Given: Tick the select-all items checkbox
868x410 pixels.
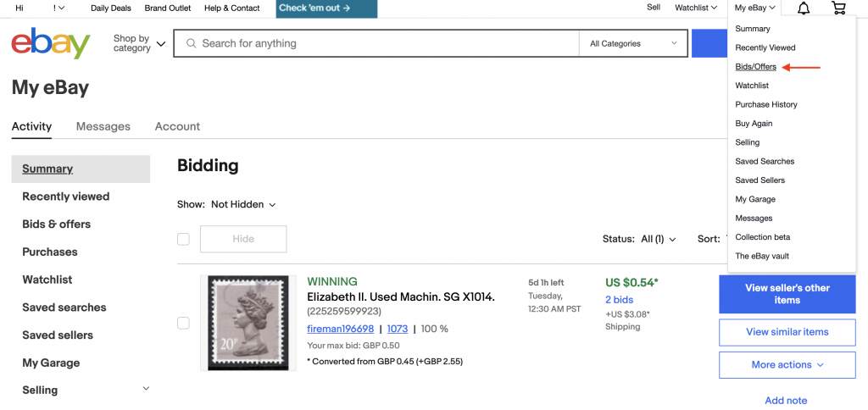Looking at the screenshot, I should (183, 239).
